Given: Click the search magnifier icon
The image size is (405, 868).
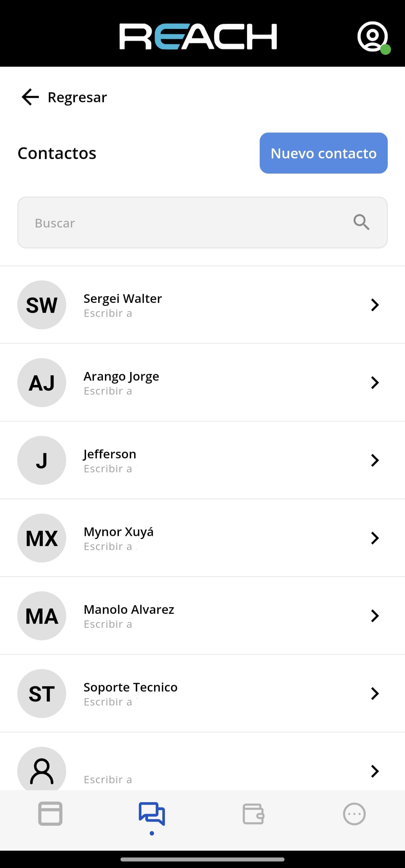Looking at the screenshot, I should [361, 222].
